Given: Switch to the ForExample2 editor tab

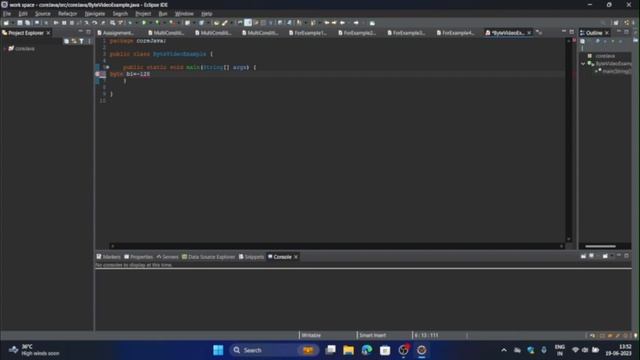Looking at the screenshot, I should (x=357, y=33).
